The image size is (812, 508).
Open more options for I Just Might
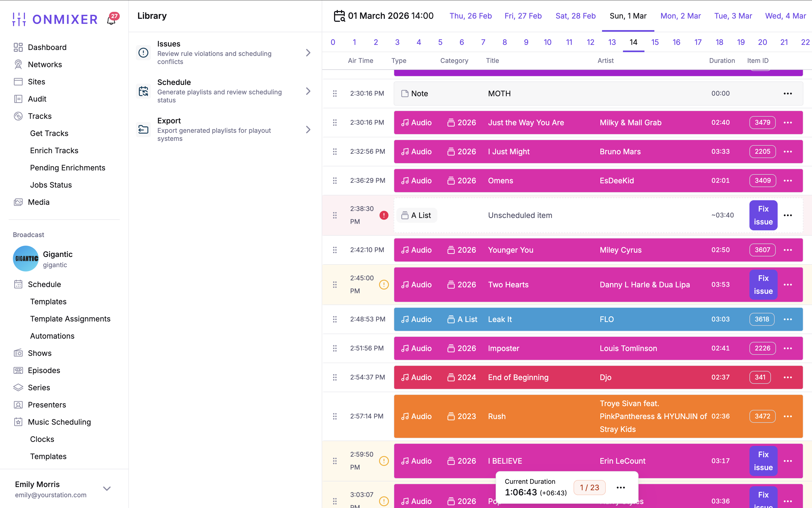pos(788,152)
